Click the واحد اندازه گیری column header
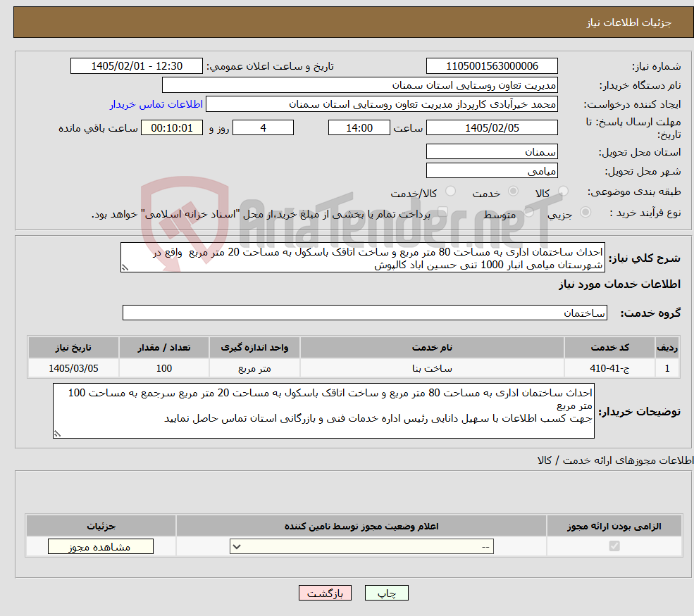 pyautogui.click(x=254, y=348)
